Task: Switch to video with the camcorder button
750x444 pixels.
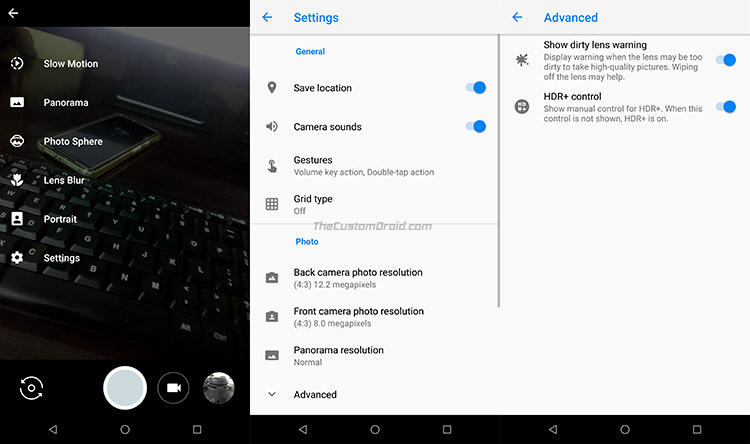Action: tap(173, 388)
